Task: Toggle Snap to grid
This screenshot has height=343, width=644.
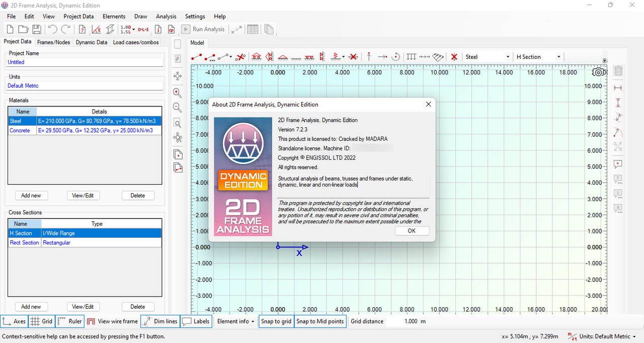Action: tap(276, 321)
